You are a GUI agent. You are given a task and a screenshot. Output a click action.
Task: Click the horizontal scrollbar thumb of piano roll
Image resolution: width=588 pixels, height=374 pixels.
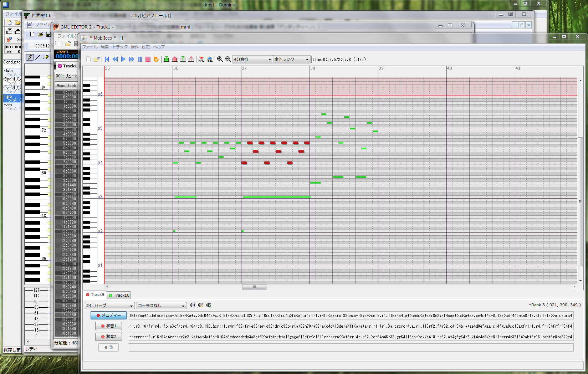255,287
